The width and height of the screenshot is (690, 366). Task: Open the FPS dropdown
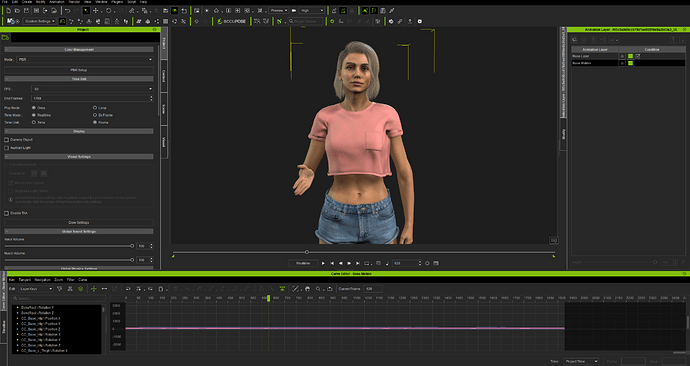tap(92, 89)
